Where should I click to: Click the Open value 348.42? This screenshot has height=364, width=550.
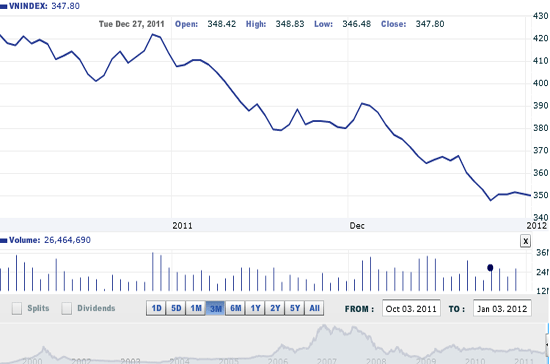click(222, 24)
